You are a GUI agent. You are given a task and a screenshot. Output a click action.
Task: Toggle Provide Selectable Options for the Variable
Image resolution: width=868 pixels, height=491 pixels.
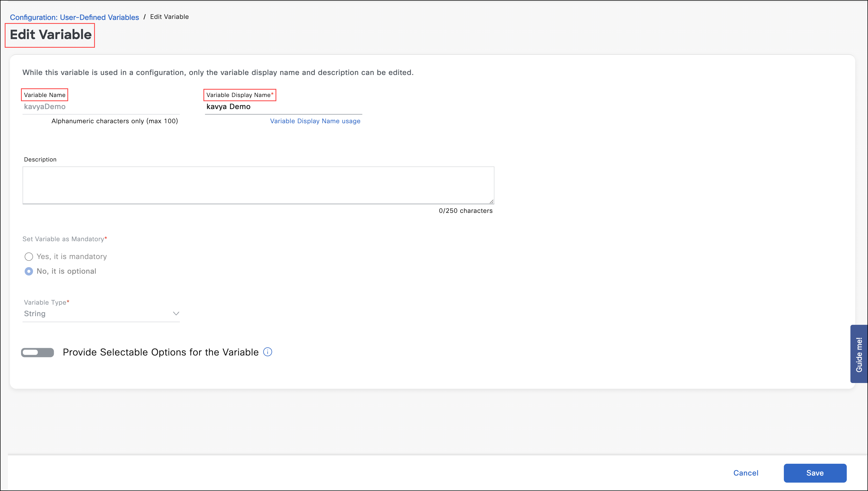(x=37, y=352)
